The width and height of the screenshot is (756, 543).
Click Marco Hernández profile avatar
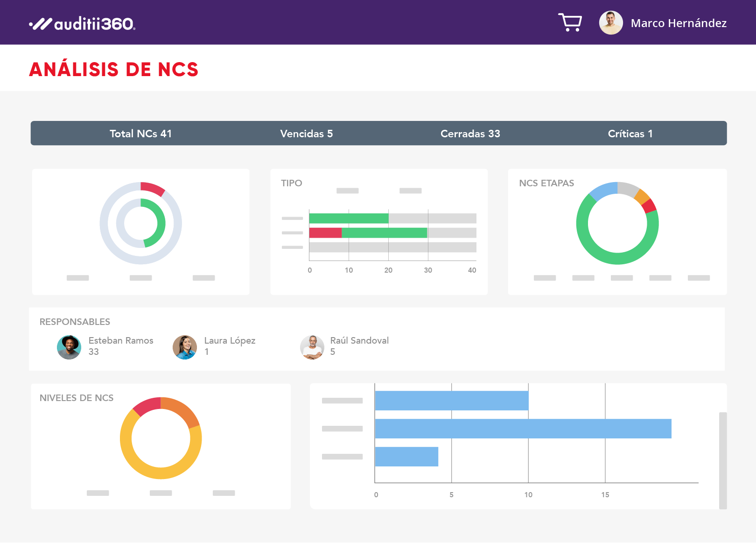pos(611,23)
